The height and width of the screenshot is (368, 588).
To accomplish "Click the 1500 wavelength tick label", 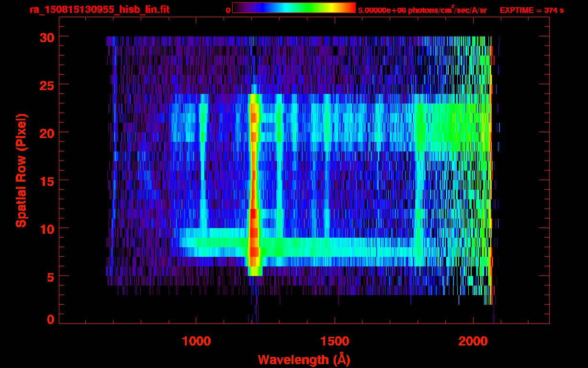I will 335,341.
